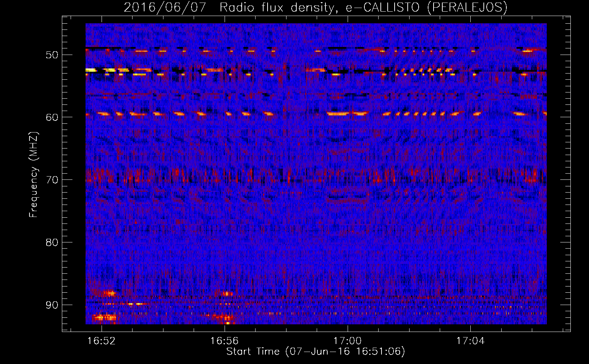
Task: Select the 50 frequency tick label
Action: click(x=52, y=55)
